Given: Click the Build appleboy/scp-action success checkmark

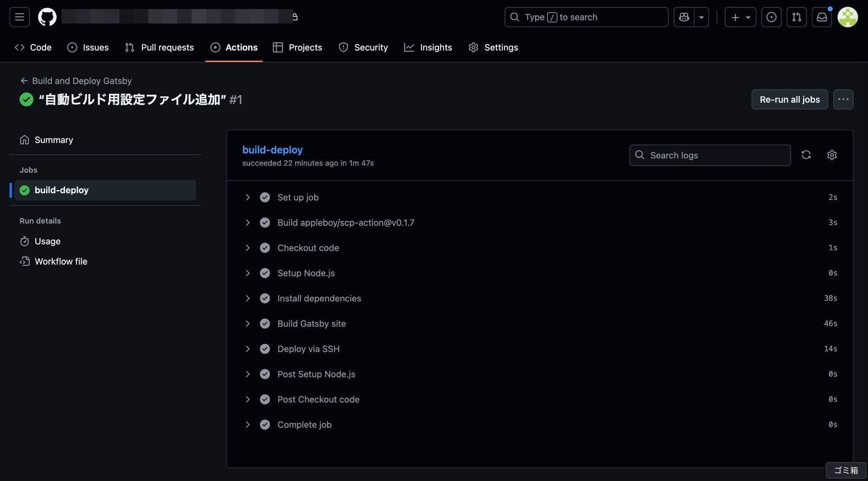Looking at the screenshot, I should coord(265,223).
